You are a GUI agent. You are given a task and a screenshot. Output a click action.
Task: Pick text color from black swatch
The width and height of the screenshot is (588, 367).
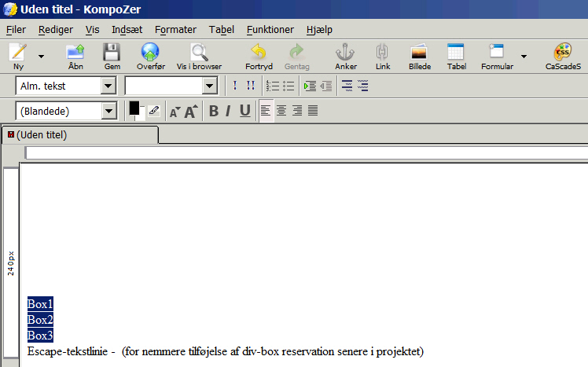pos(134,108)
